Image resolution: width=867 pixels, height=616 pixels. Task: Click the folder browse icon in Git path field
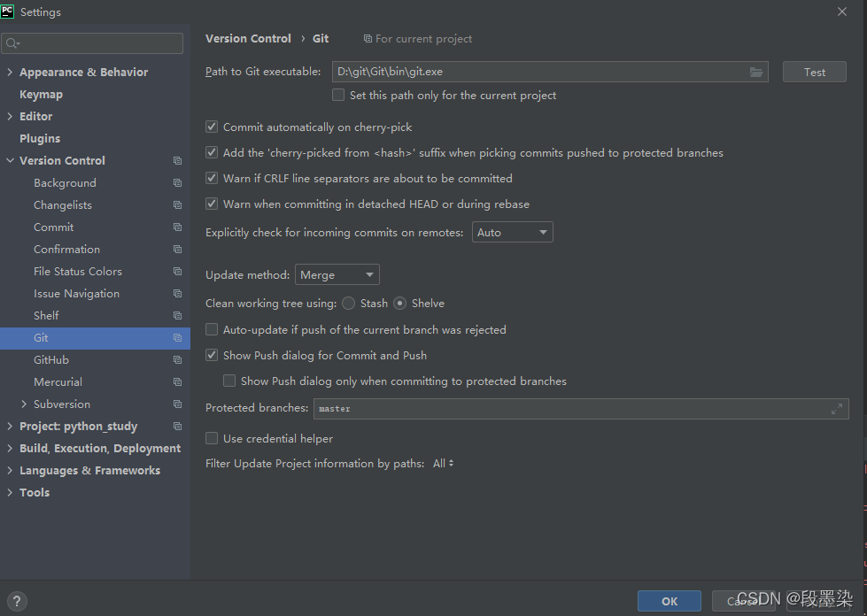click(x=756, y=72)
